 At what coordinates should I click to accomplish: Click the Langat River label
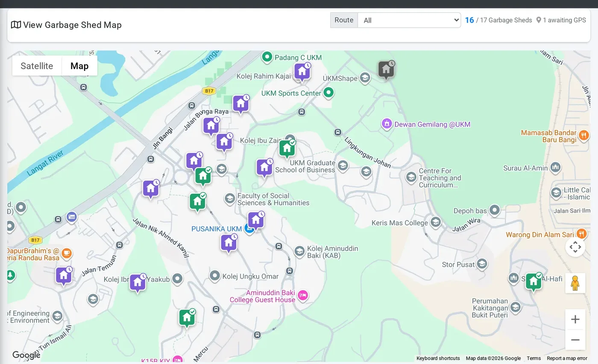(45, 163)
